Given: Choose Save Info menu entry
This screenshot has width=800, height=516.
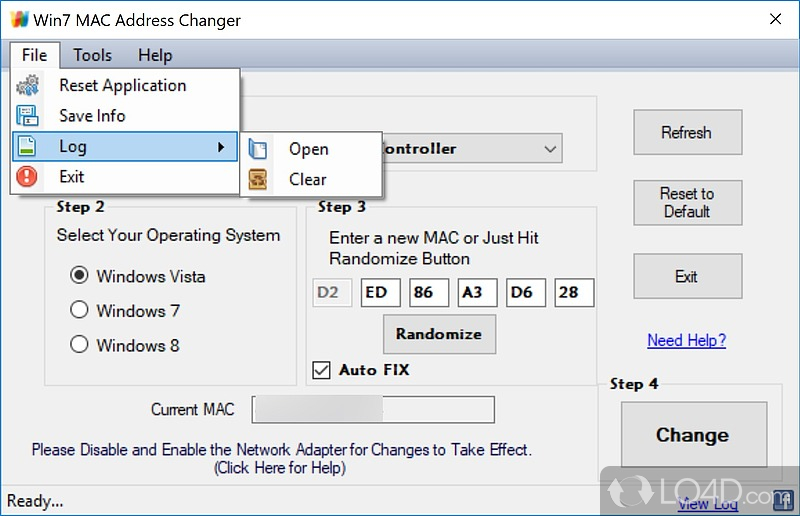Looking at the screenshot, I should click(x=124, y=116).
